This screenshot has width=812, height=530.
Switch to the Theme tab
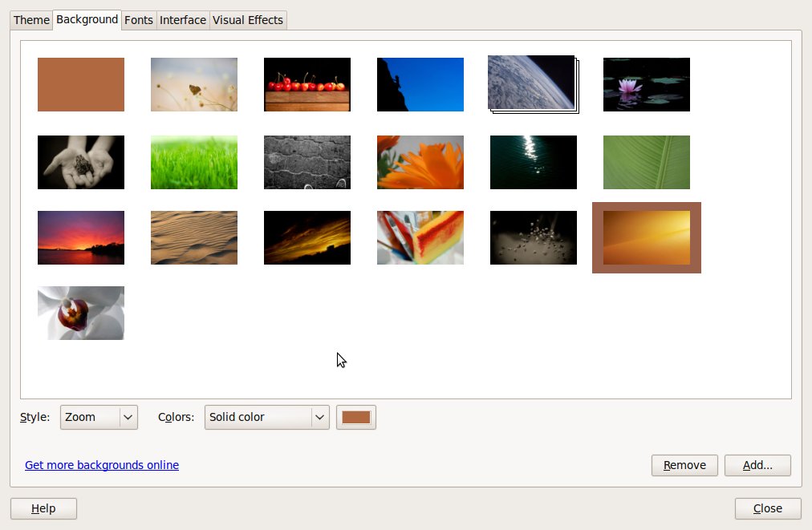(31, 20)
